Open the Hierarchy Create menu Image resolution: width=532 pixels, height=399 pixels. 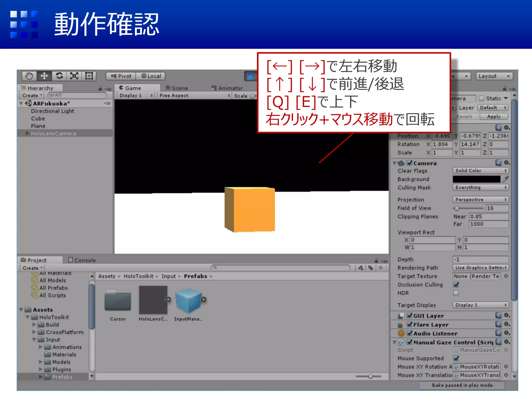pyautogui.click(x=32, y=95)
